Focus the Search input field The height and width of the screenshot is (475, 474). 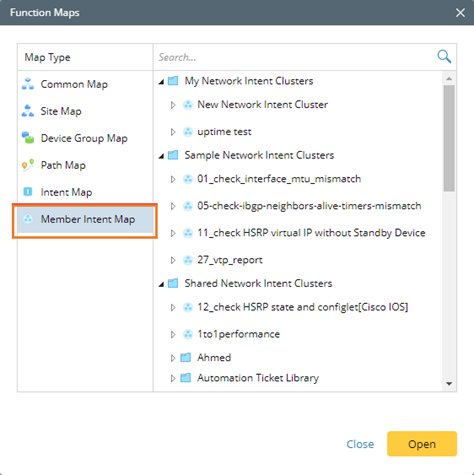pos(295,57)
